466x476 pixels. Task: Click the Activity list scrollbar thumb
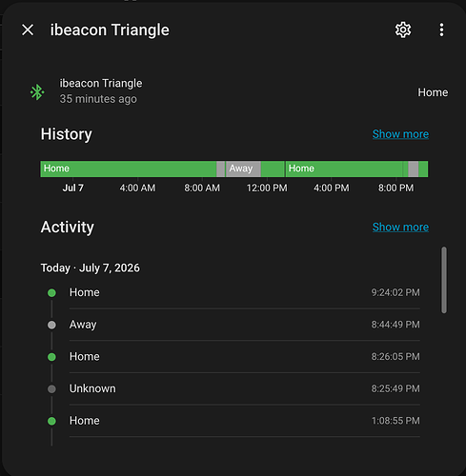(x=444, y=280)
